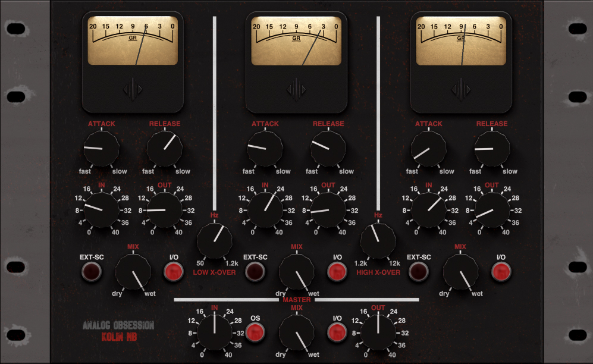Click the MASTER MIX knob
The width and height of the screenshot is (593, 364).
pos(296,332)
